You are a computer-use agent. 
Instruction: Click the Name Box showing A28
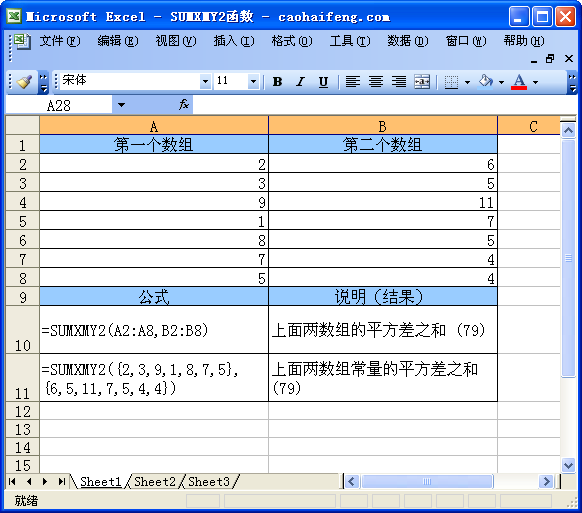pyautogui.click(x=59, y=105)
